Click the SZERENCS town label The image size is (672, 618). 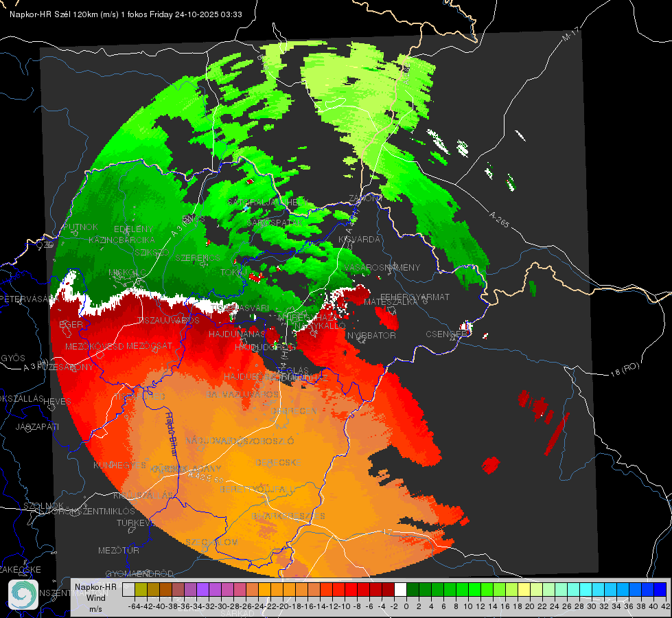[198, 257]
